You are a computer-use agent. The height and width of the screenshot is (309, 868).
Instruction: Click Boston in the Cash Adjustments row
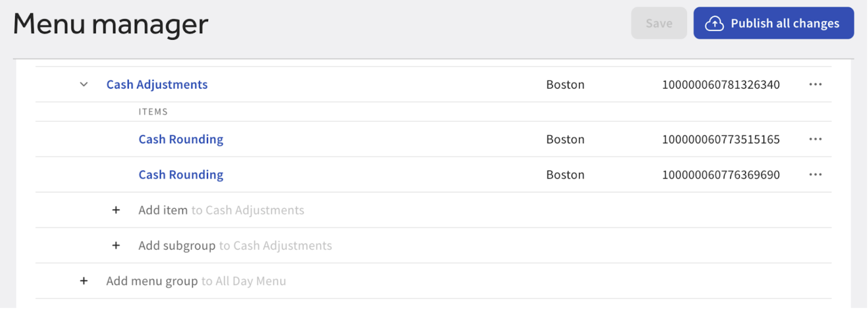click(565, 84)
